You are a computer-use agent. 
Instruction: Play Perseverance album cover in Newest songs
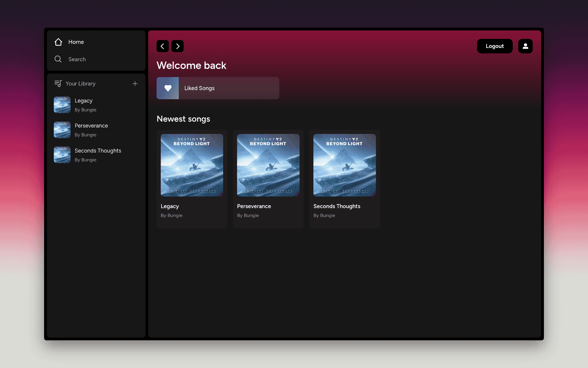coord(268,165)
